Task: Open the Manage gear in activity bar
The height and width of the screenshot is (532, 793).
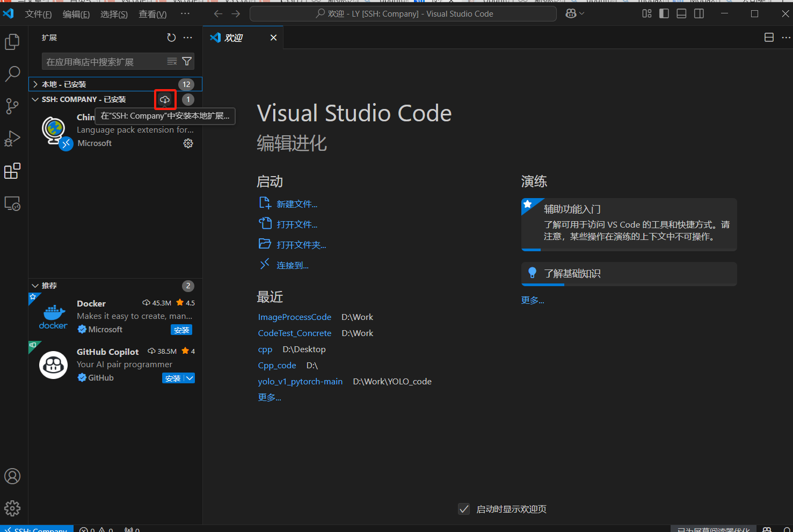Action: [x=12, y=508]
